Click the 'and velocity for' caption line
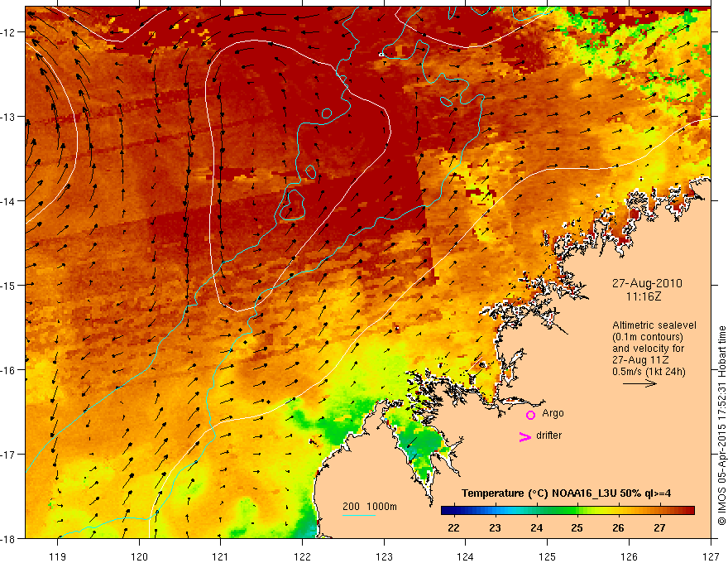The height and width of the screenshot is (563, 728). click(648, 349)
